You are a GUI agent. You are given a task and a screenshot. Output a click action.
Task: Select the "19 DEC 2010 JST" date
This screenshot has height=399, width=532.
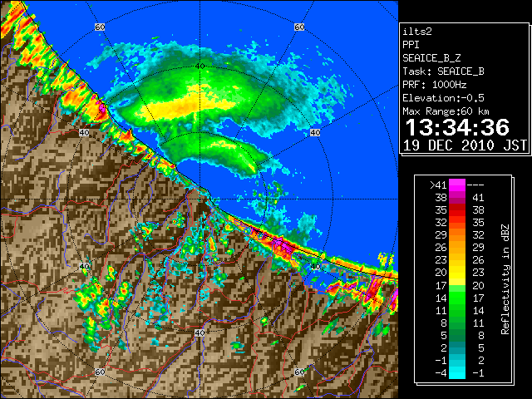click(x=465, y=145)
